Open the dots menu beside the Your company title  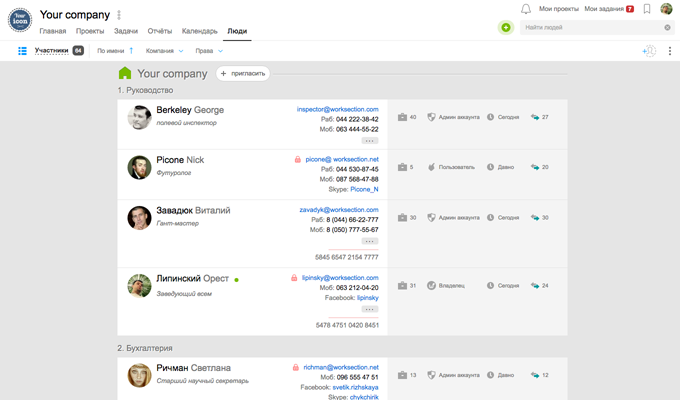119,15
